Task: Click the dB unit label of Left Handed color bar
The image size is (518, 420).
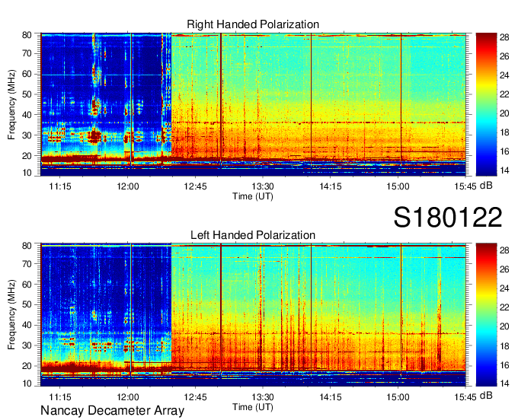Action: pos(486,395)
